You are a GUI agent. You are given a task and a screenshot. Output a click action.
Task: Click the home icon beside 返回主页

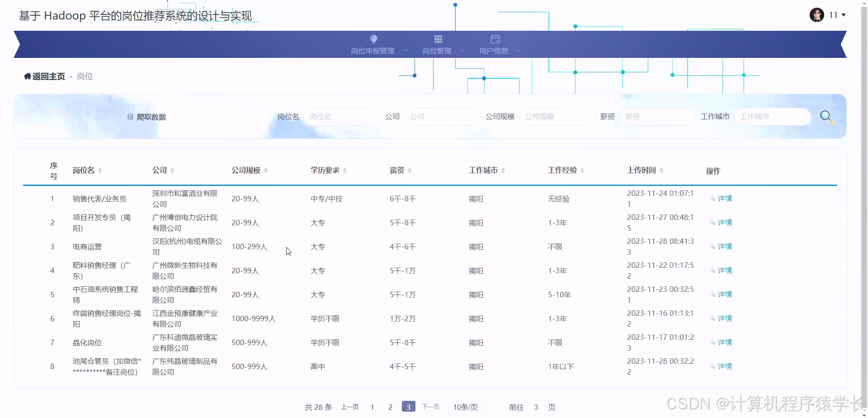[x=27, y=76]
